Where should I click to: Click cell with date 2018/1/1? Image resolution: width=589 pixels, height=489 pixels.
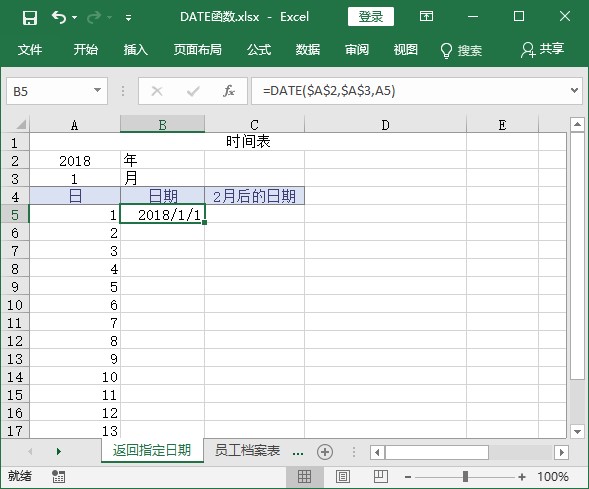(x=162, y=214)
